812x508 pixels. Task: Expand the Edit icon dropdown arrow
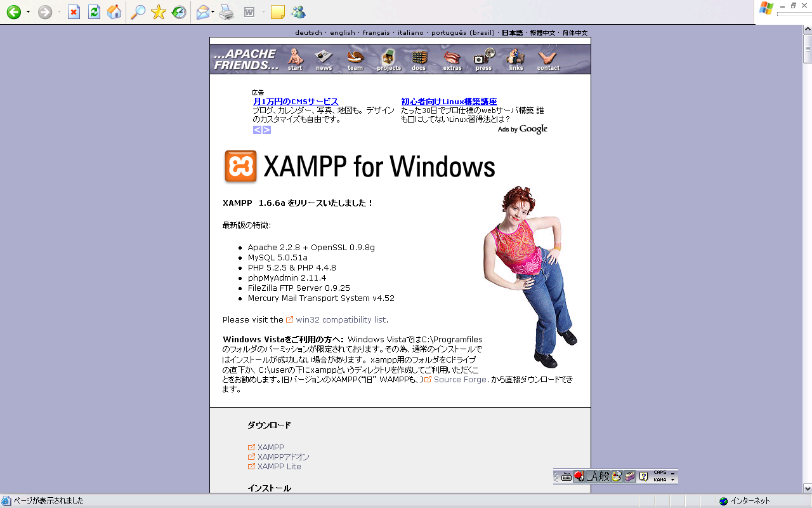263,12
